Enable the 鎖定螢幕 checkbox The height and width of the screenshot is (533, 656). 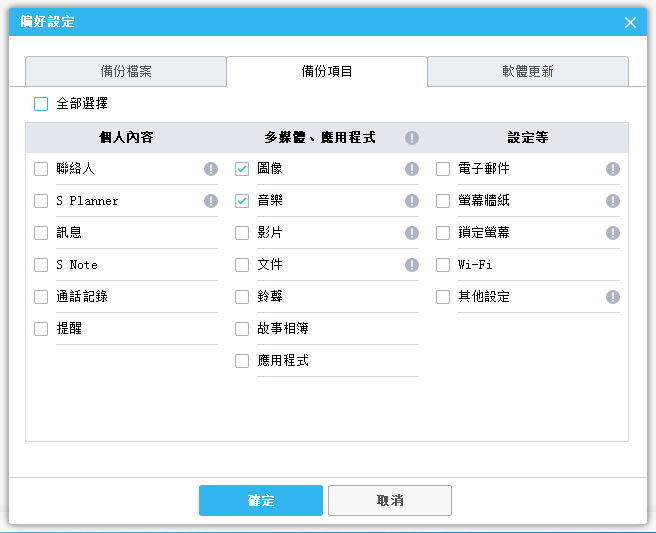[443, 233]
